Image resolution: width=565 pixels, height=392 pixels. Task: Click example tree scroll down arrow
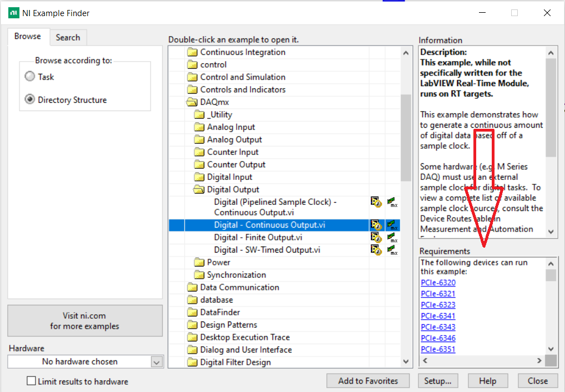[x=406, y=361]
